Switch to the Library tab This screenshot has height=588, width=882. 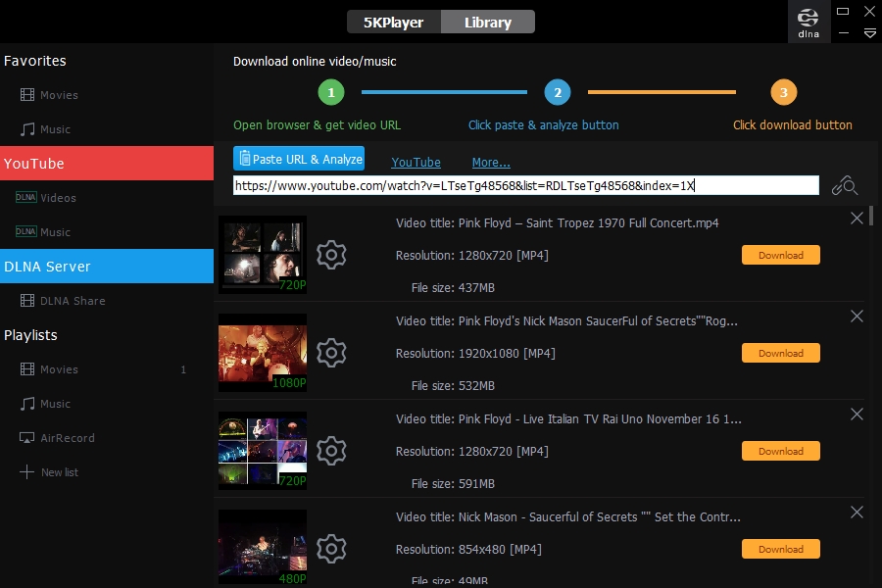click(488, 22)
